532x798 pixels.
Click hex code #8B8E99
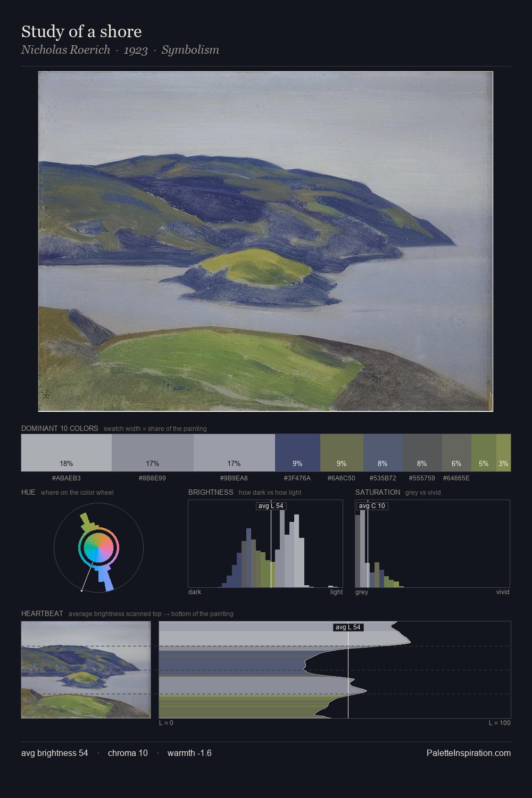(152, 478)
